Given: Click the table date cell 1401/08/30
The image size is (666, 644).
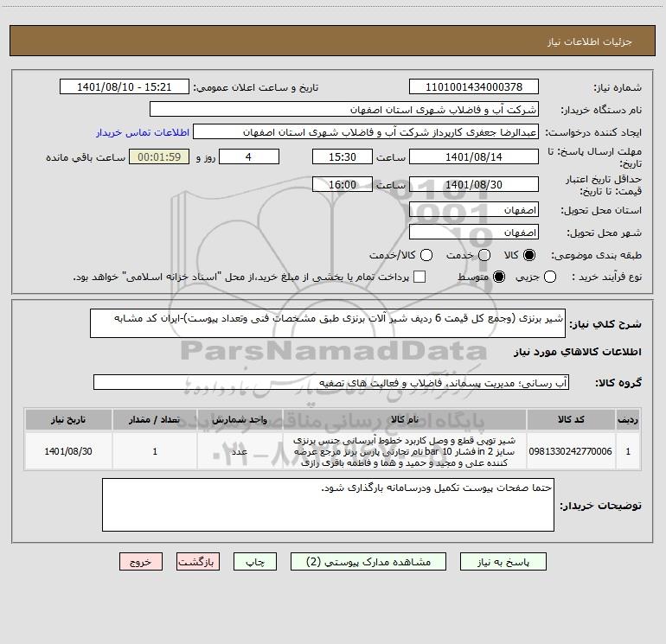Looking at the screenshot, I should click(x=68, y=451).
